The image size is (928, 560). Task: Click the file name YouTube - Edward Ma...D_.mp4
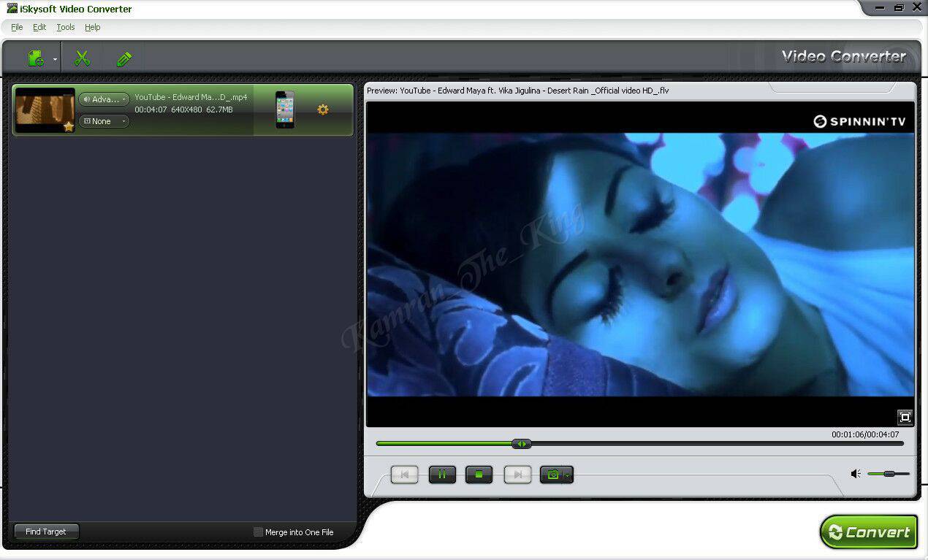[x=191, y=97]
